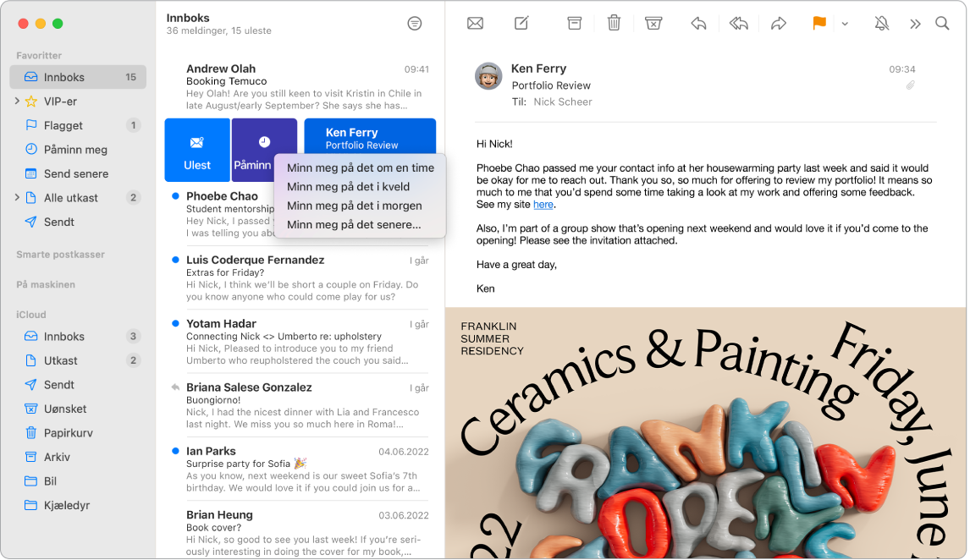Image resolution: width=970 pixels, height=560 pixels.
Task: Move the message to Junk with the toolbar icon
Action: point(653,24)
